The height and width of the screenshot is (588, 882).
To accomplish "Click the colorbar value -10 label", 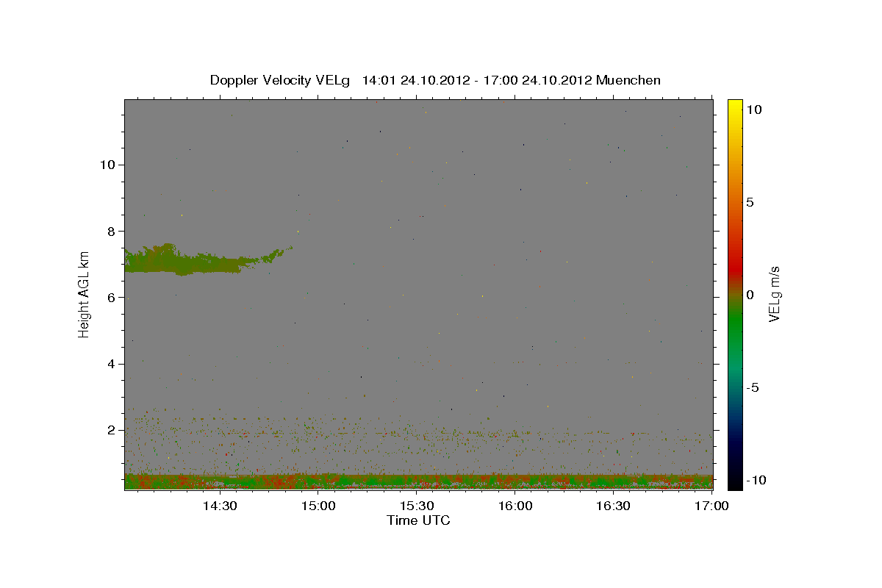I will (x=756, y=480).
